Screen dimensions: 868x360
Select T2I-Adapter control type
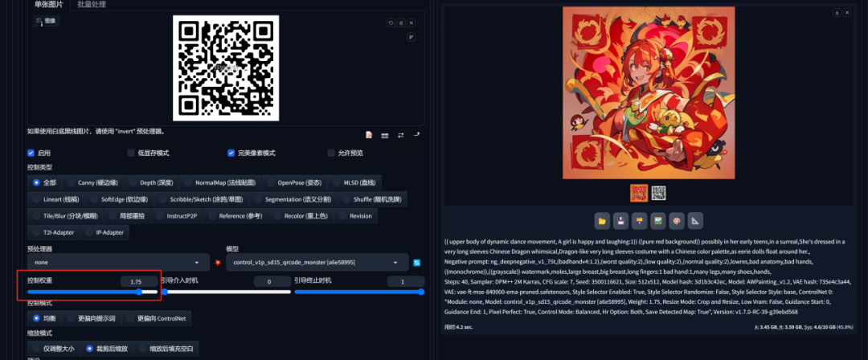click(53, 232)
